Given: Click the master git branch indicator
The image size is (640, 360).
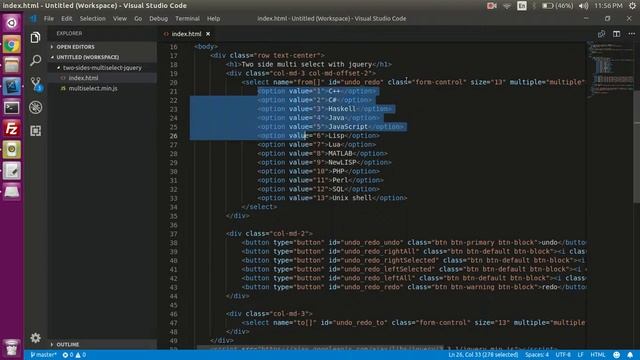Looking at the screenshot, I should coord(43,355).
